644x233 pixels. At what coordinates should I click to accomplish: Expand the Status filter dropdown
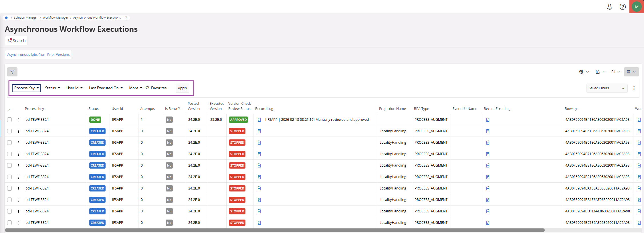click(53, 88)
